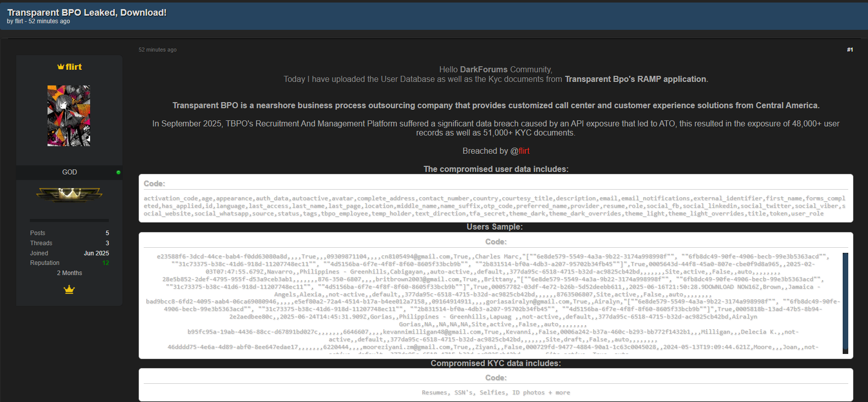Click the green online status dot
868x402 pixels.
click(118, 172)
